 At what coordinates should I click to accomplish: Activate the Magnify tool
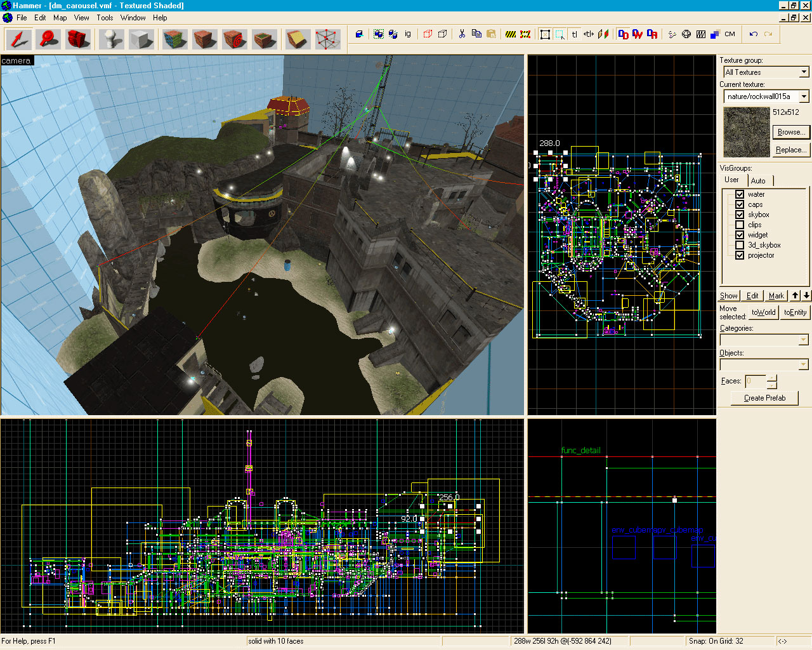point(47,38)
